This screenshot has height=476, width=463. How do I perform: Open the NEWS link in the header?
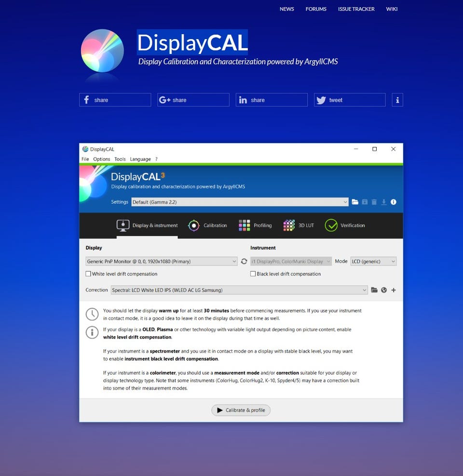click(287, 9)
